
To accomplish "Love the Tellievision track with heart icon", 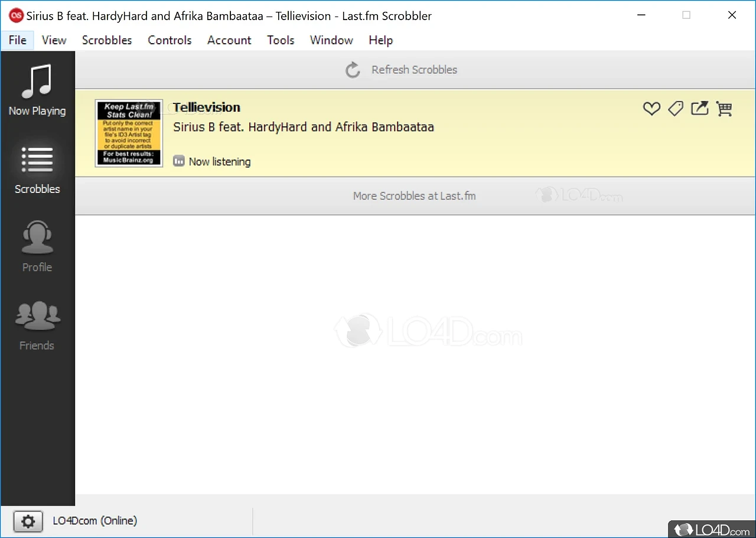I will 651,109.
